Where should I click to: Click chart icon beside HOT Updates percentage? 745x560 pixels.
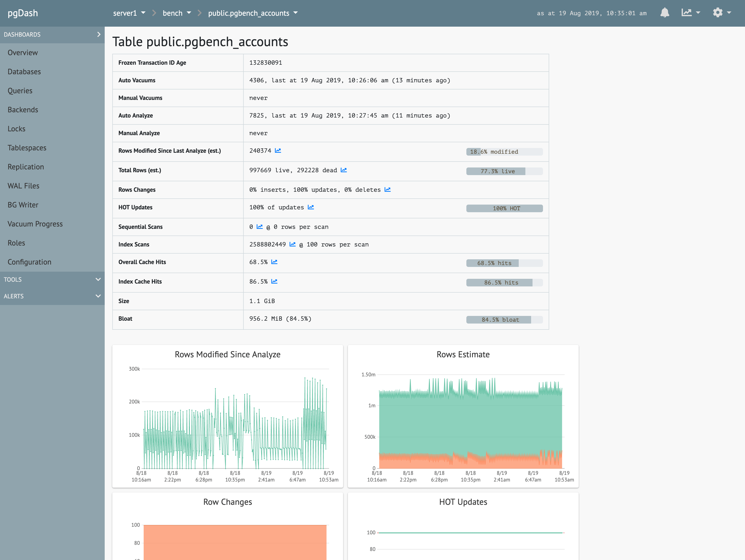[x=311, y=207]
